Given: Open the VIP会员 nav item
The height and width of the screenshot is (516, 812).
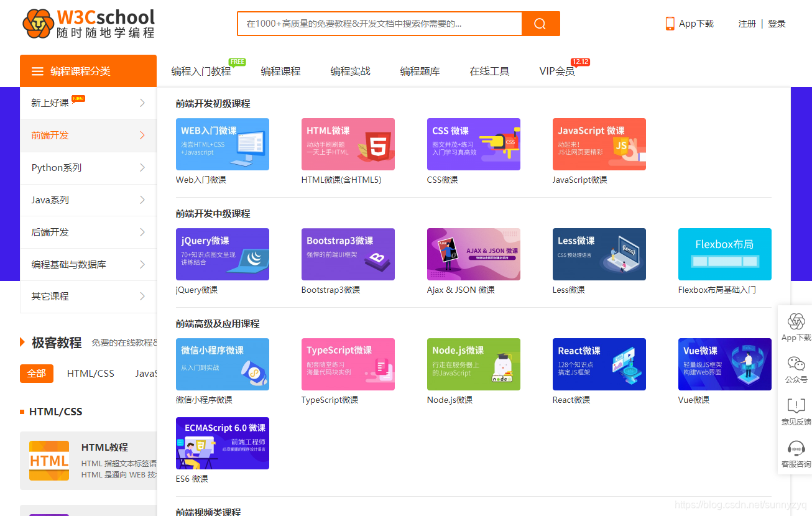Looking at the screenshot, I should click(557, 71).
